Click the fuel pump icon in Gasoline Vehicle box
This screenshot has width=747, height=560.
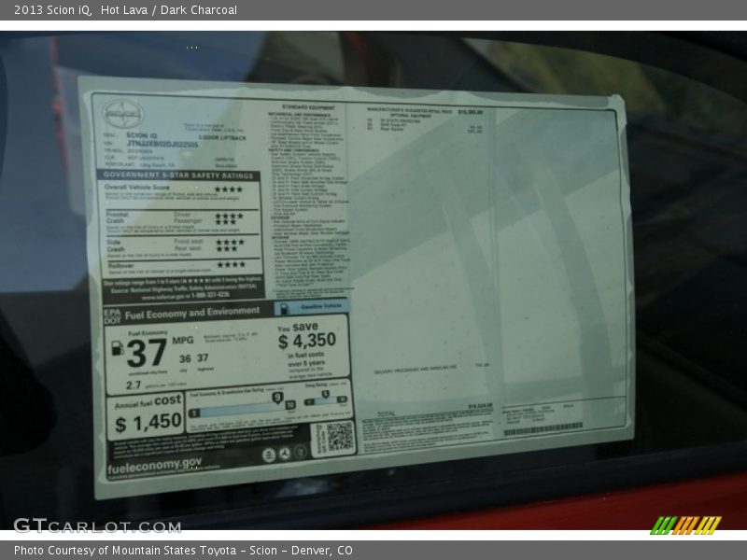click(x=284, y=309)
